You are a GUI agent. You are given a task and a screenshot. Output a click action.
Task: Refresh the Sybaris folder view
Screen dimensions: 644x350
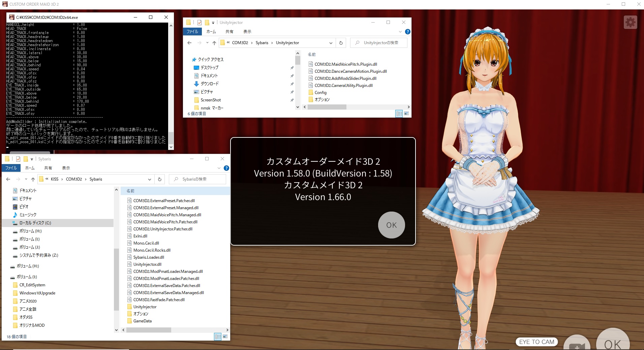pos(160,179)
